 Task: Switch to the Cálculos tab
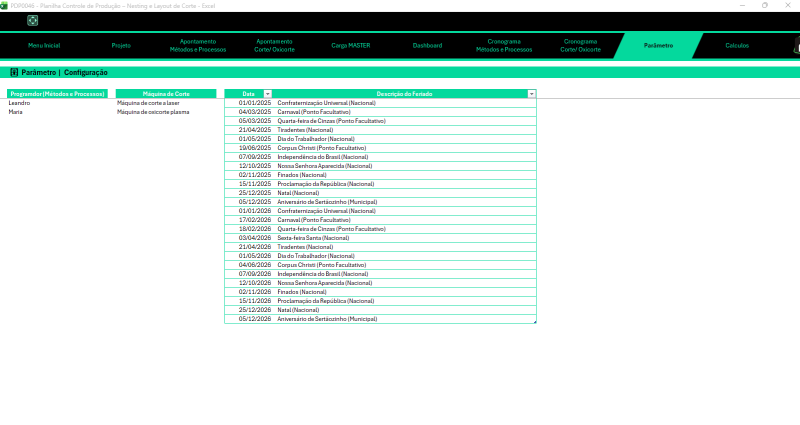click(x=737, y=46)
